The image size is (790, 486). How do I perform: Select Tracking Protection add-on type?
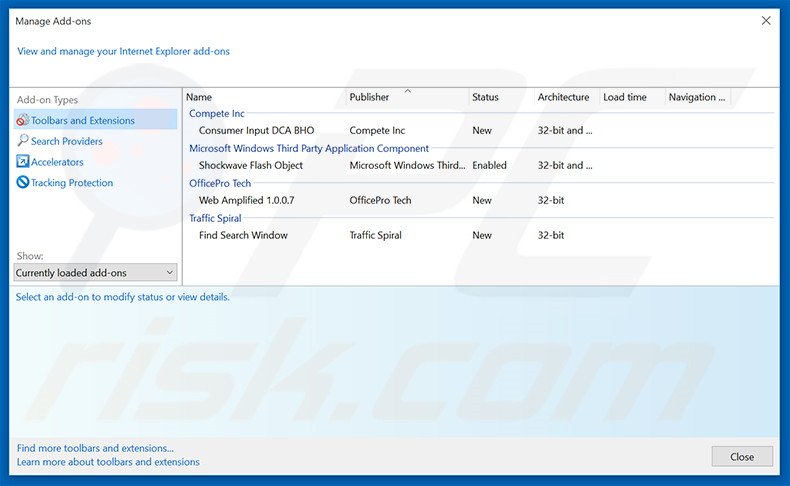pyautogui.click(x=72, y=182)
